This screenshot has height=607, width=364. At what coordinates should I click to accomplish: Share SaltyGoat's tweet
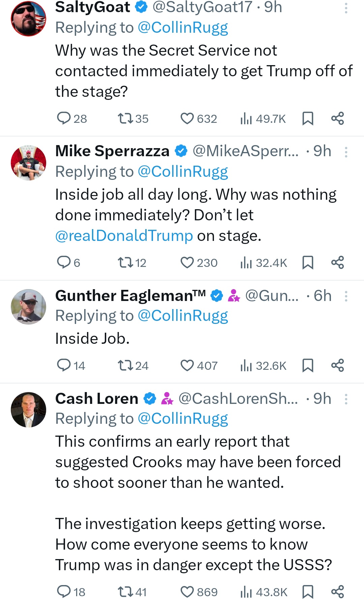point(337,118)
